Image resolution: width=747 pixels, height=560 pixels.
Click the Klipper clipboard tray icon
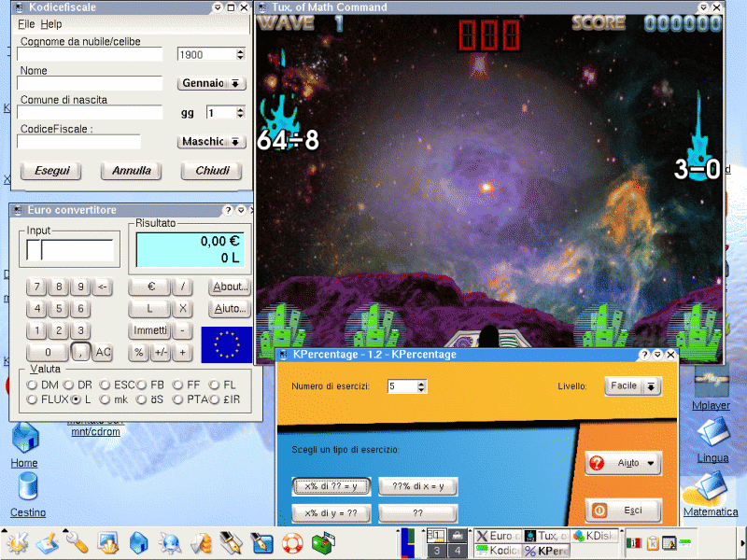[652, 543]
